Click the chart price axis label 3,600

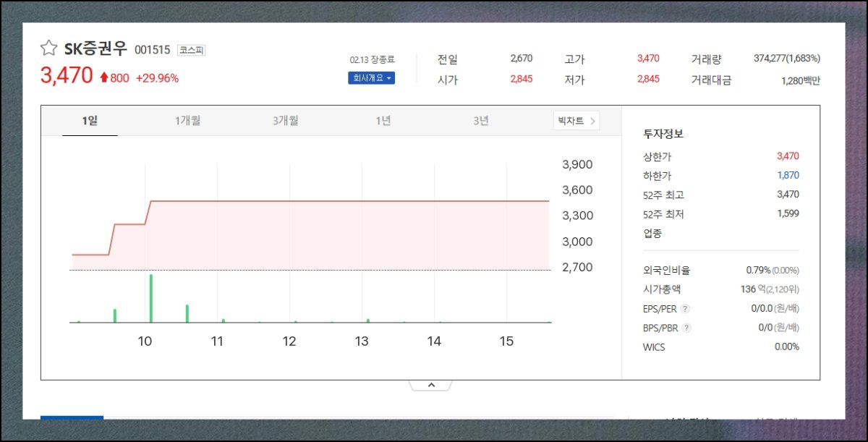pos(577,190)
